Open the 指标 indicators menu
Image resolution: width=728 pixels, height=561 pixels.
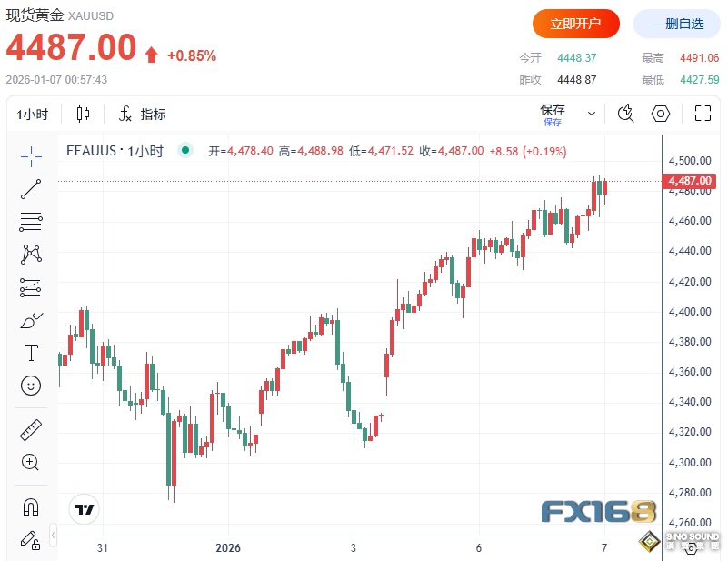[x=142, y=115]
